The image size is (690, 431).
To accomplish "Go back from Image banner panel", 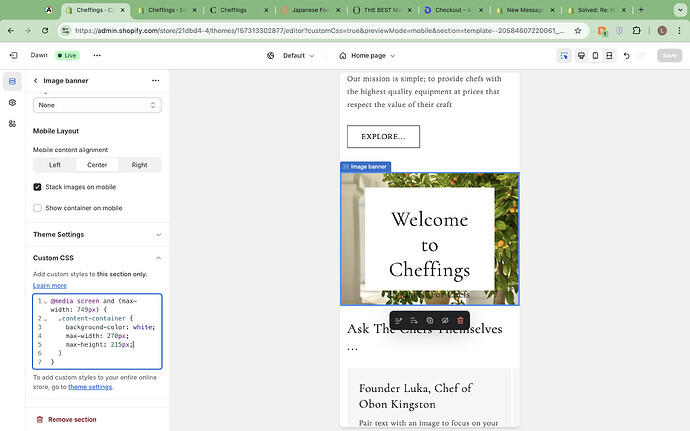I will (x=36, y=81).
